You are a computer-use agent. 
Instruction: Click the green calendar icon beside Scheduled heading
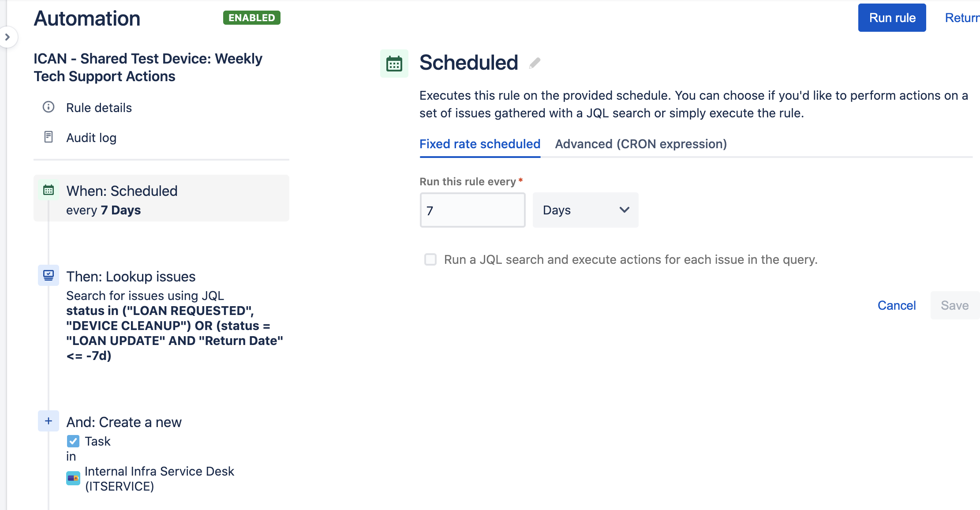(x=394, y=64)
